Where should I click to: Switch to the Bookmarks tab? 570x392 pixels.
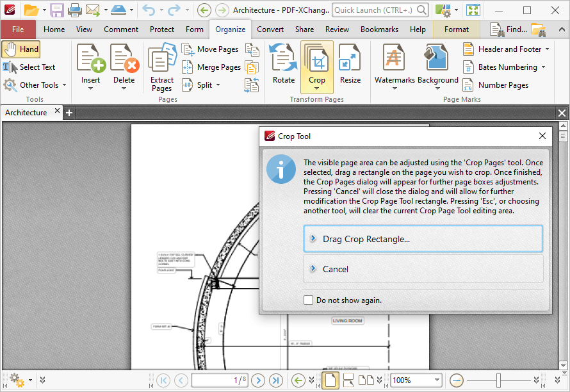pyautogui.click(x=379, y=29)
